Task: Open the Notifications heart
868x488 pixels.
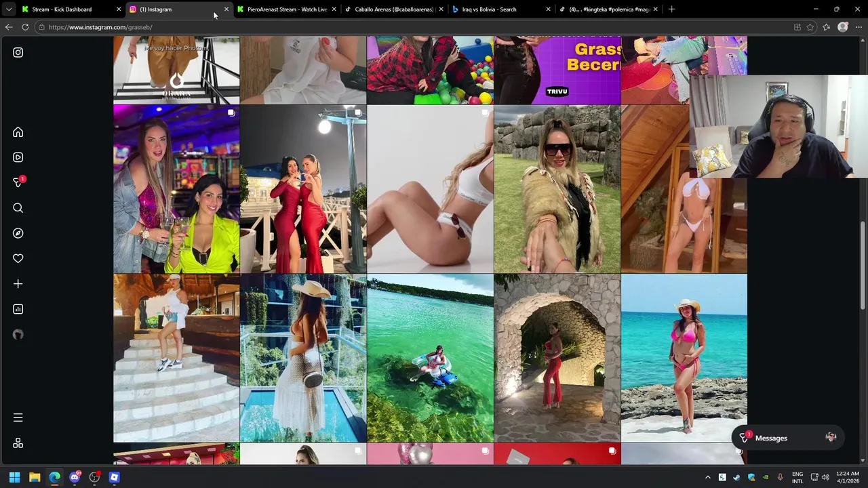Action: (18, 258)
